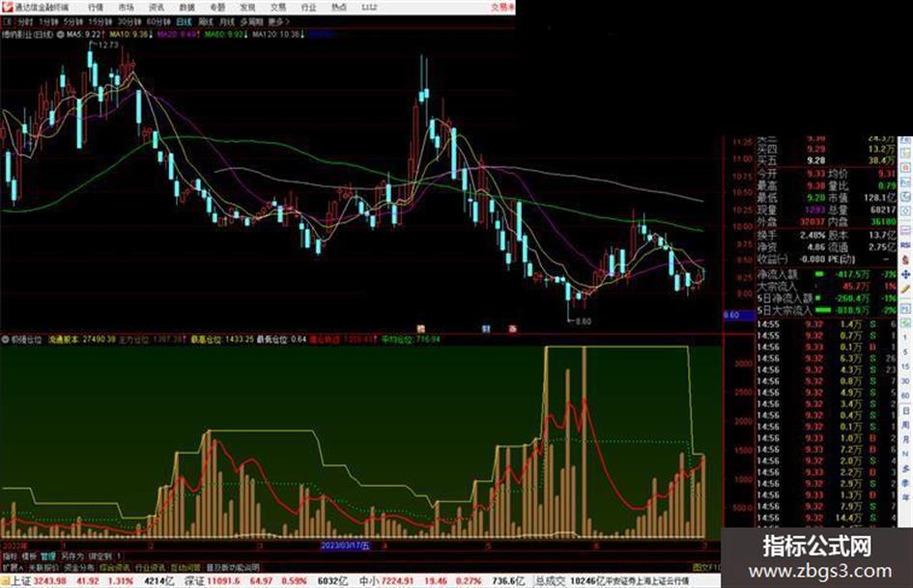
Task: Click the 净流入额 row value
Action: pos(852,273)
